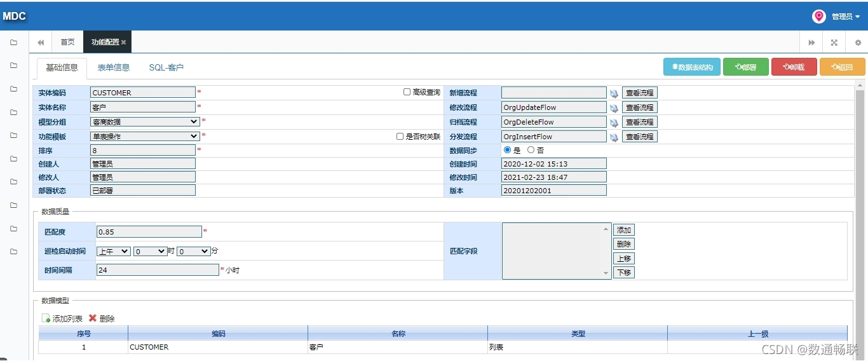Click the 编码 column header
The image size is (868, 361).
(x=218, y=334)
